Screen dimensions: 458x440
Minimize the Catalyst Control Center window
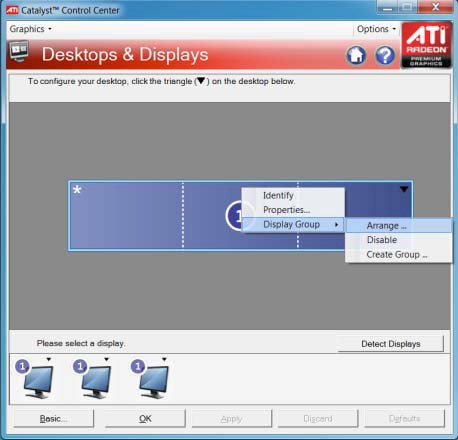click(x=387, y=7)
